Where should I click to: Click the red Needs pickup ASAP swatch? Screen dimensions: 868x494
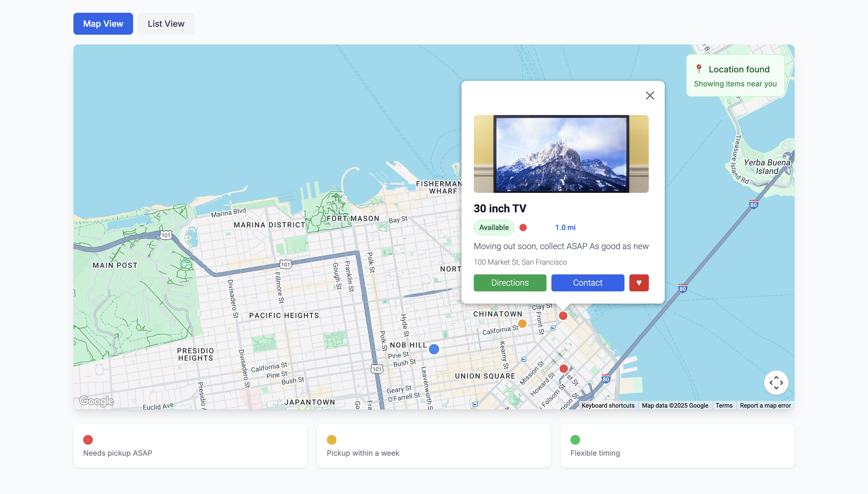click(x=88, y=440)
